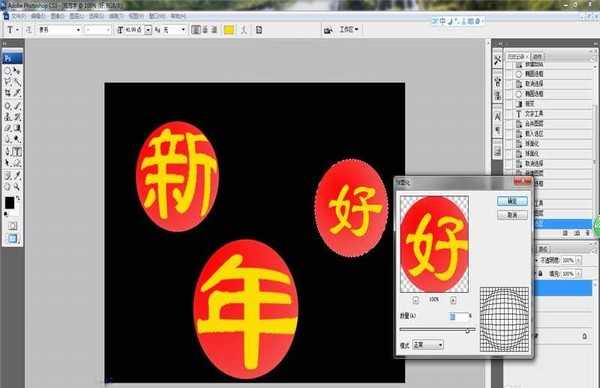Select the Eyedropper tool
The width and height of the screenshot is (600, 388).
pos(17,176)
